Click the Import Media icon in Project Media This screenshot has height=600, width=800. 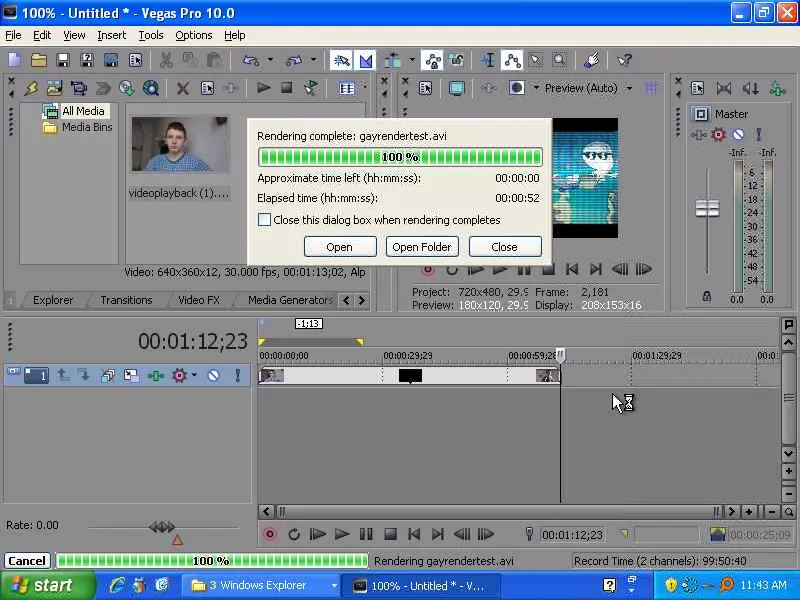[x=55, y=88]
